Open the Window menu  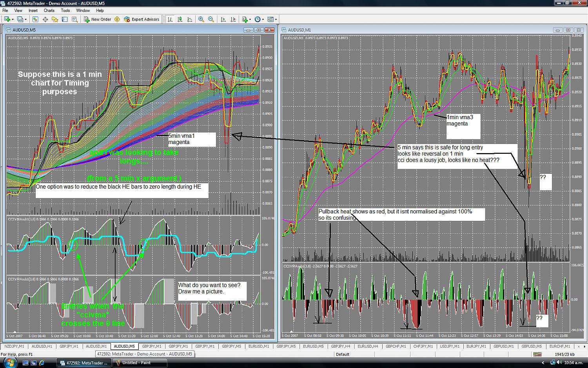(x=83, y=11)
